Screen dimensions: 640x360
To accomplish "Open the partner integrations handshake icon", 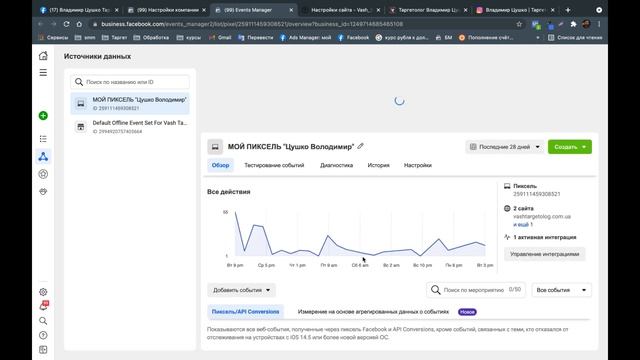I will click(x=43, y=191).
